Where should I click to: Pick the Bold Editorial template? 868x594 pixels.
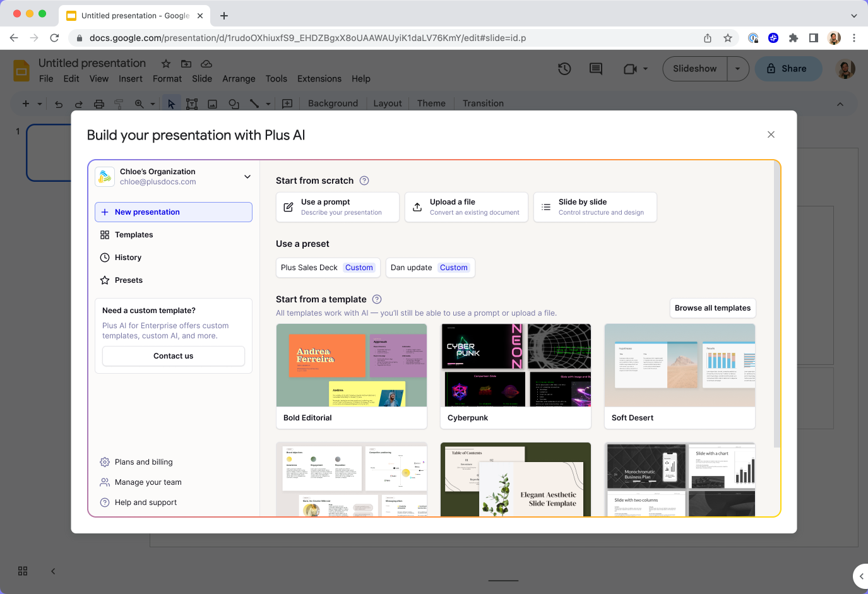click(352, 376)
